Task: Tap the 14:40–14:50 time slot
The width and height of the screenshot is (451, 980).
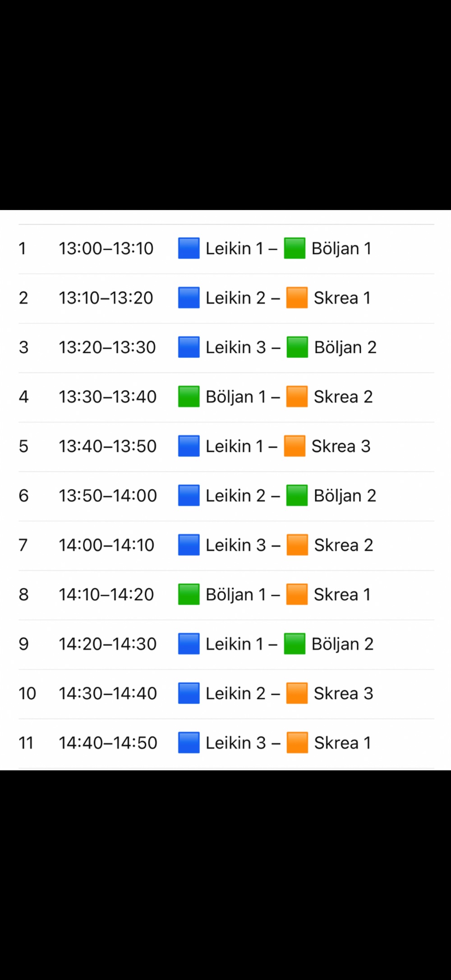Action: (108, 743)
